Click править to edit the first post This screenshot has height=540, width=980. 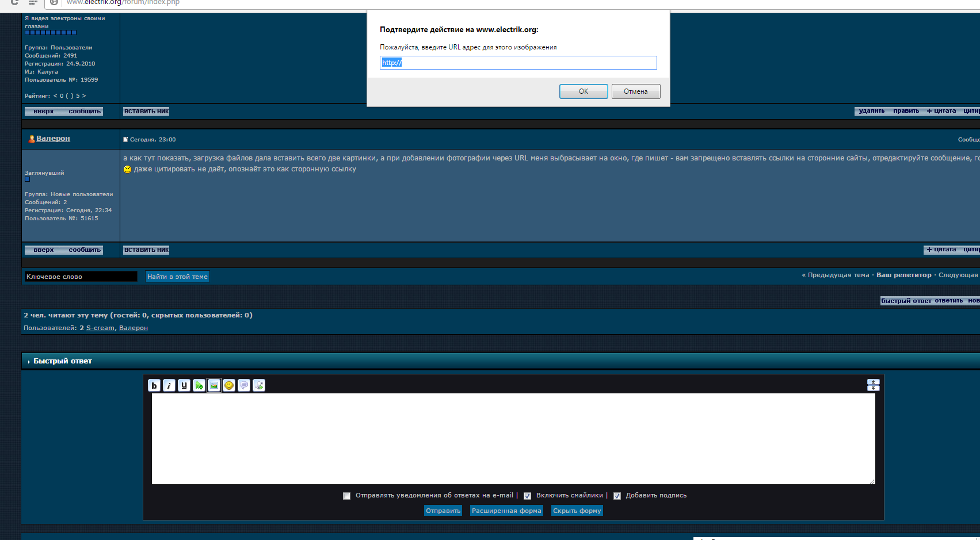pyautogui.click(x=906, y=111)
